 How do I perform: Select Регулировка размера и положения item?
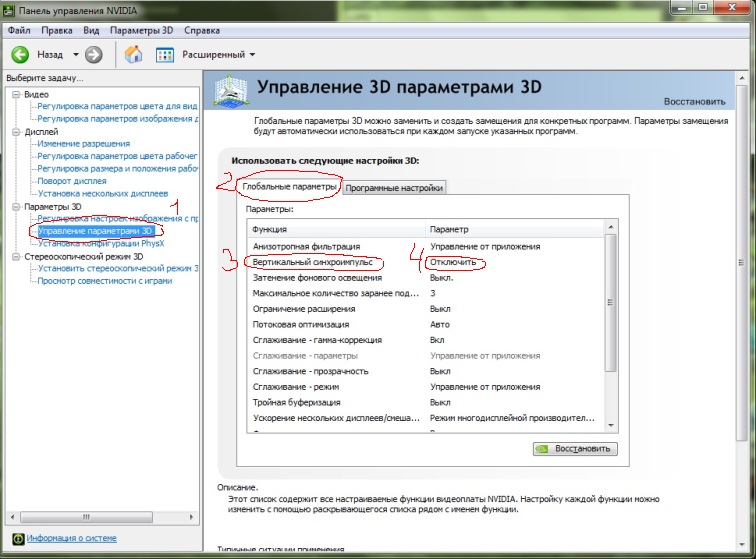[117, 169]
